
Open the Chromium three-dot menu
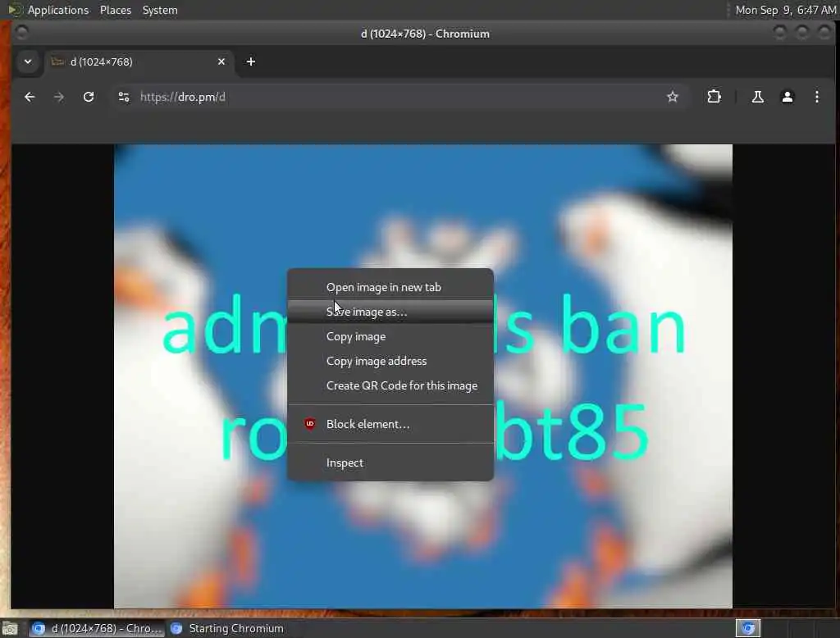pos(816,97)
